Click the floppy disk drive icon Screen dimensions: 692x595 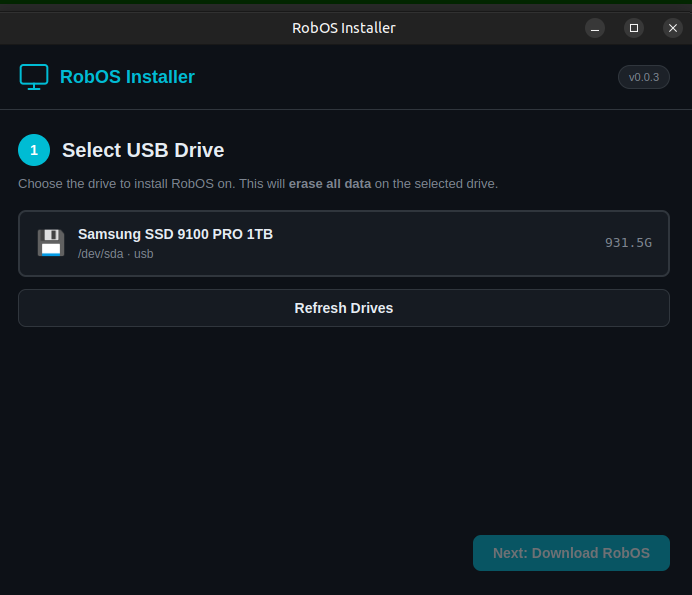(51, 243)
